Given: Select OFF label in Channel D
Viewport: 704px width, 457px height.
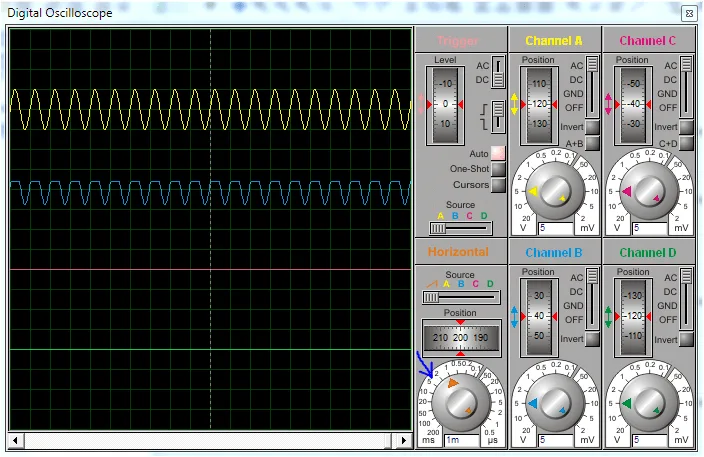Looking at the screenshot, I should click(668, 320).
